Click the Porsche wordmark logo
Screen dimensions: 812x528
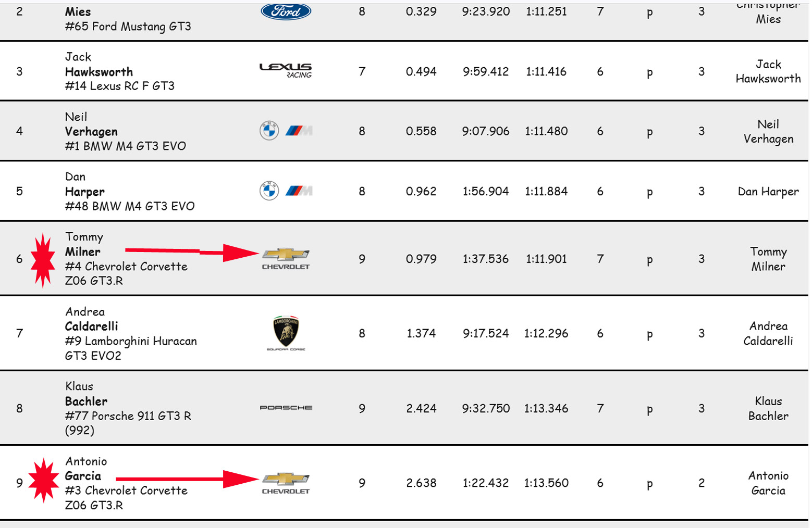click(x=286, y=408)
